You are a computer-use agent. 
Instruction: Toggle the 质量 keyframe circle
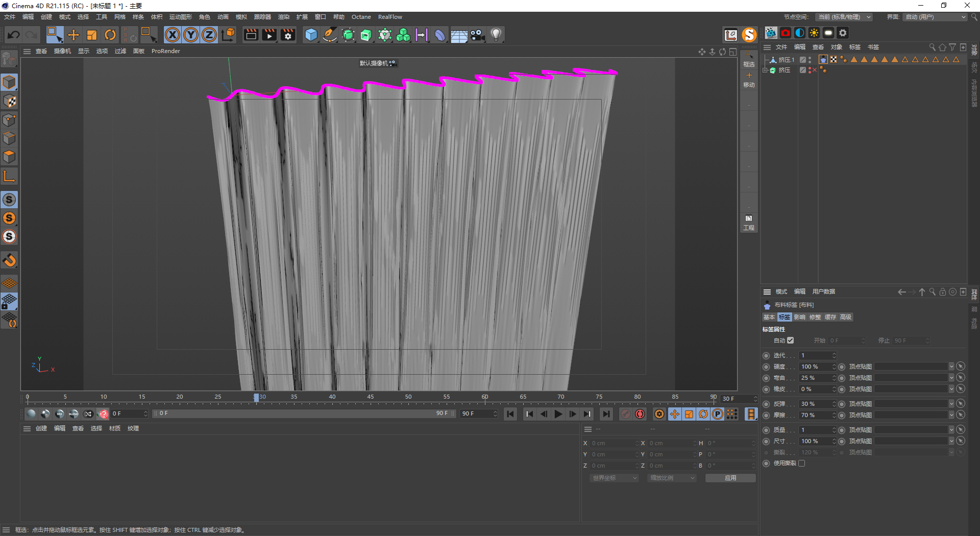766,430
